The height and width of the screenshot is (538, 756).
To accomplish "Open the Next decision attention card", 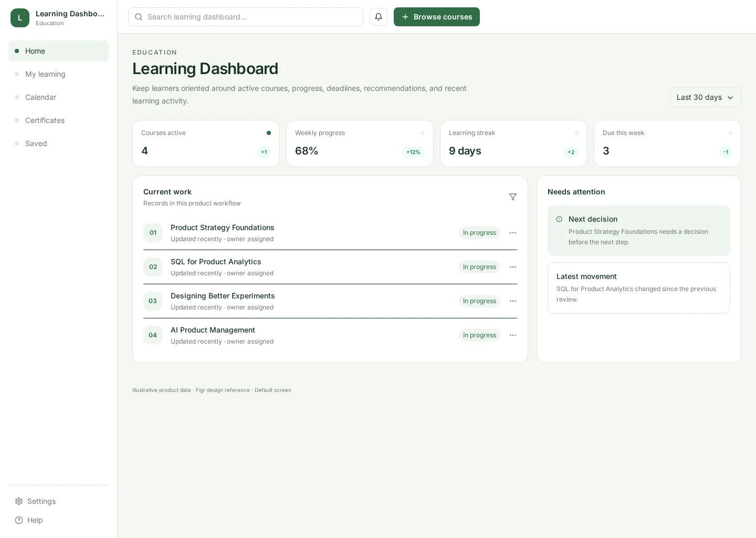I will click(639, 231).
